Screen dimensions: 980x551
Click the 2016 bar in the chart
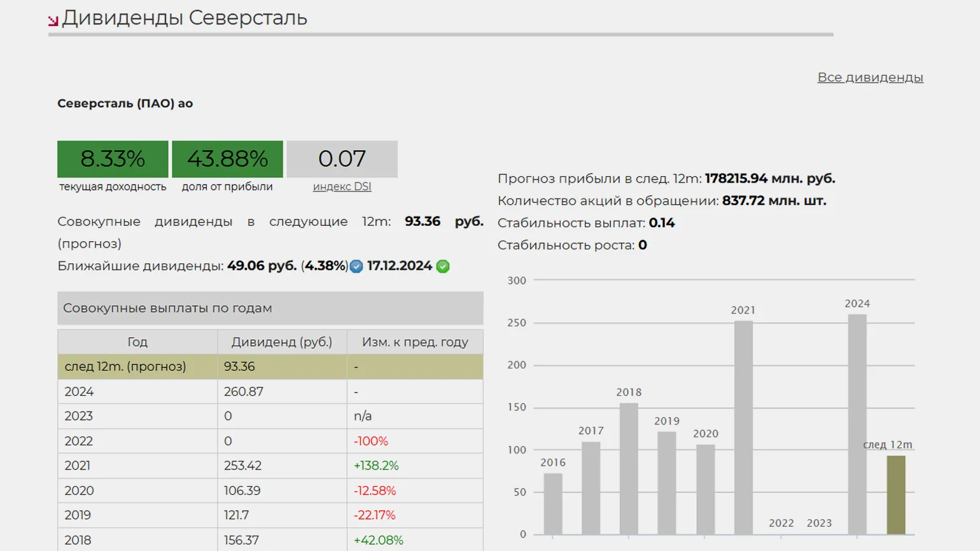pyautogui.click(x=553, y=503)
